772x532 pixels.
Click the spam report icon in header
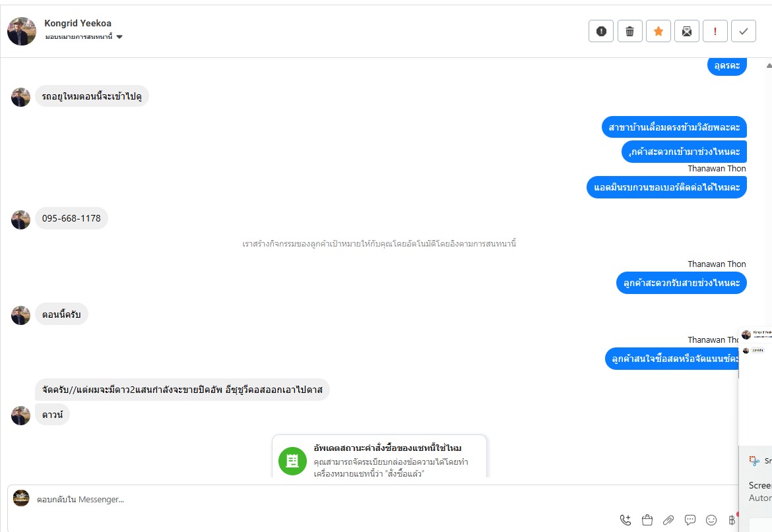pos(600,32)
